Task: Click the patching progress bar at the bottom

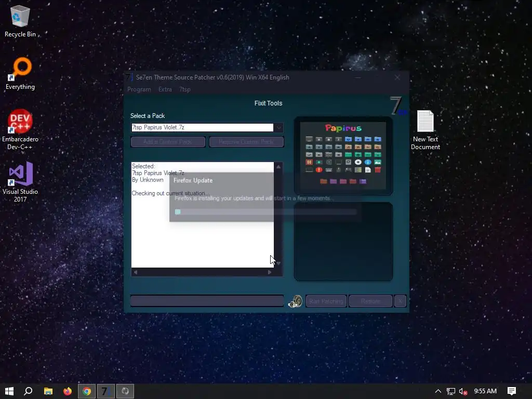Action: [207, 301]
